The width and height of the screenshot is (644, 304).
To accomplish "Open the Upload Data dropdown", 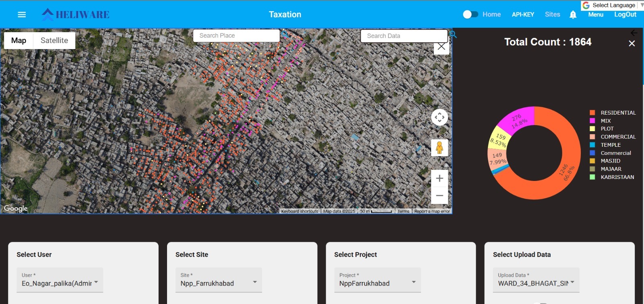I will coord(536,280).
